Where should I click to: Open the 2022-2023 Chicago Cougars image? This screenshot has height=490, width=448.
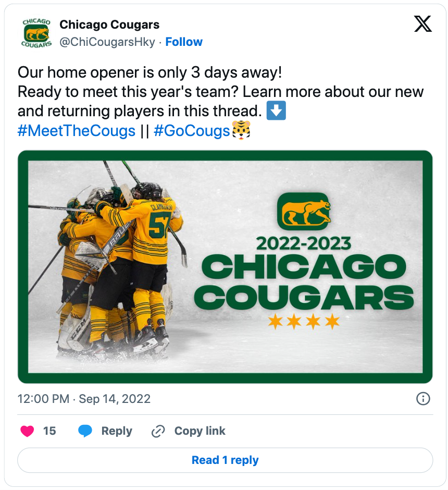[225, 267]
